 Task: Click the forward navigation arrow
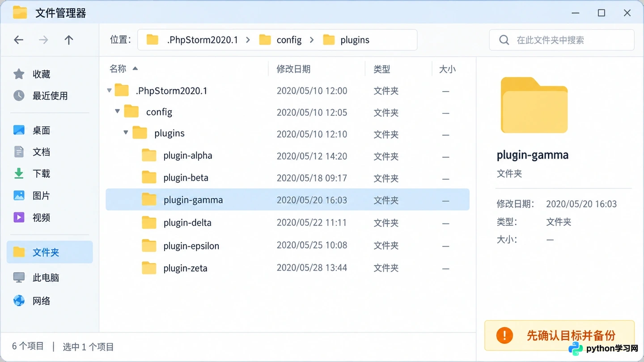pos(43,40)
